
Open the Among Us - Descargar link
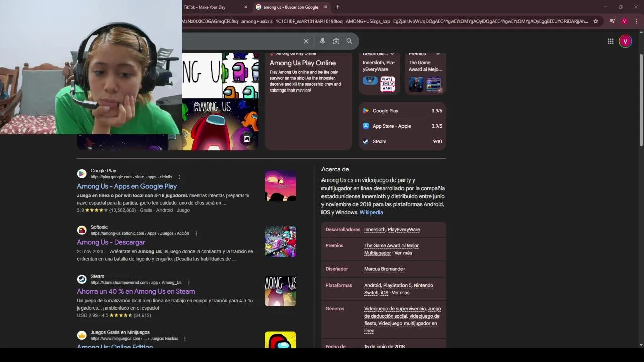click(x=111, y=242)
